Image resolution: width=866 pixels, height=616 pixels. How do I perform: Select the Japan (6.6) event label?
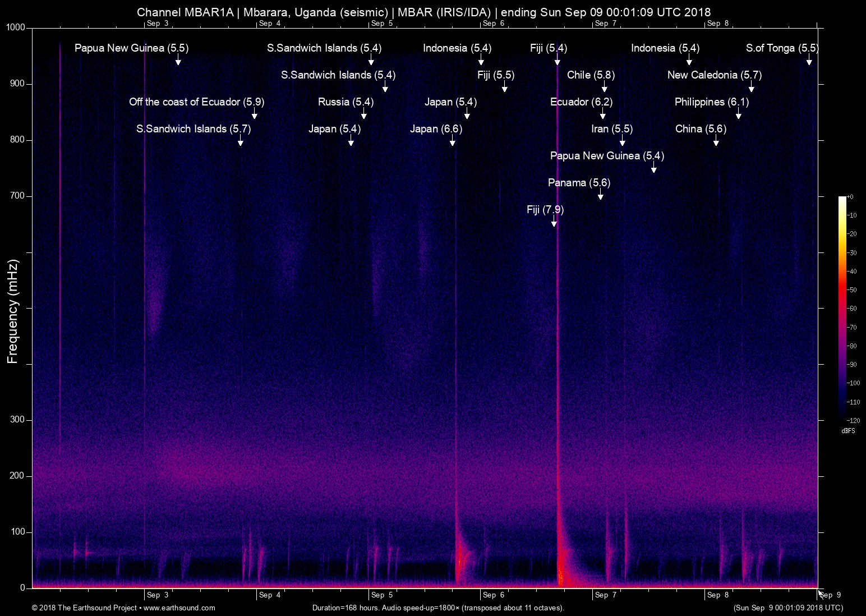pyautogui.click(x=436, y=129)
